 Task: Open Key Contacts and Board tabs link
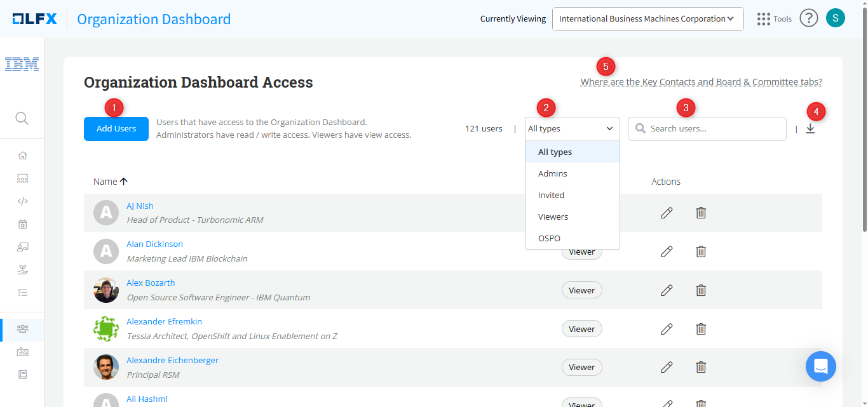(701, 82)
